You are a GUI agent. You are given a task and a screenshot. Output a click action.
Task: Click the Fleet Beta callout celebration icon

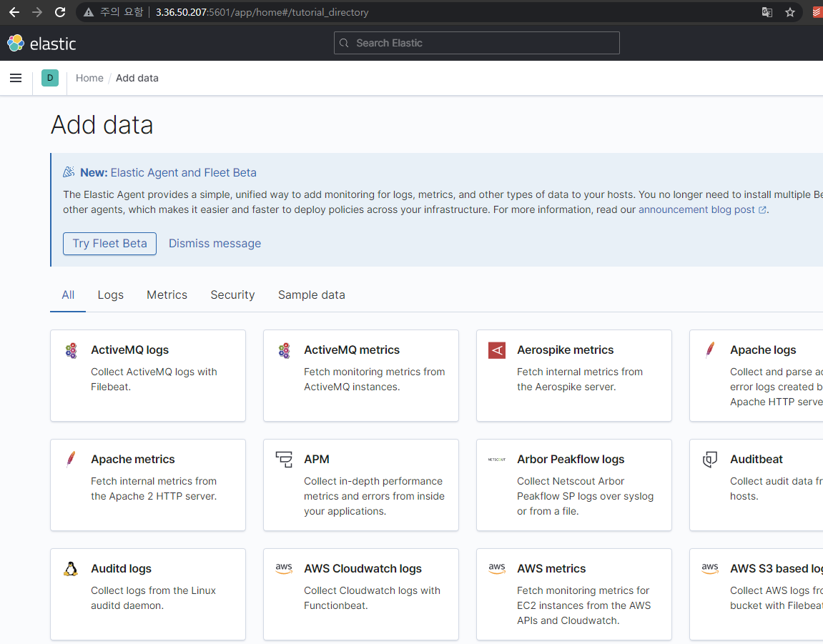[x=69, y=172]
